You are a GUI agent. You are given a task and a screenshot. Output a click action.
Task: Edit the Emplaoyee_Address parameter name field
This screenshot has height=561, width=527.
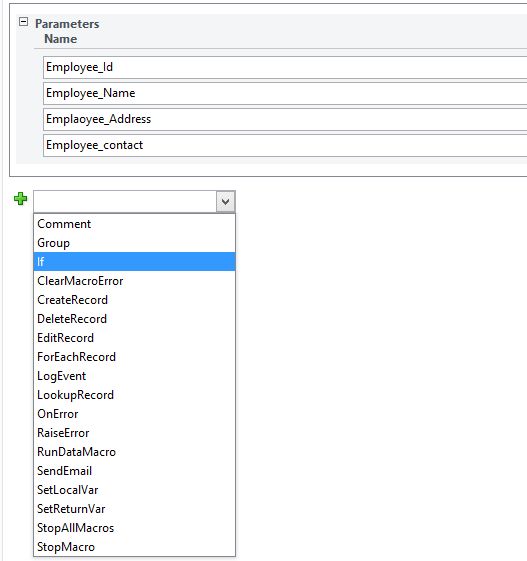pyautogui.click(x=285, y=119)
